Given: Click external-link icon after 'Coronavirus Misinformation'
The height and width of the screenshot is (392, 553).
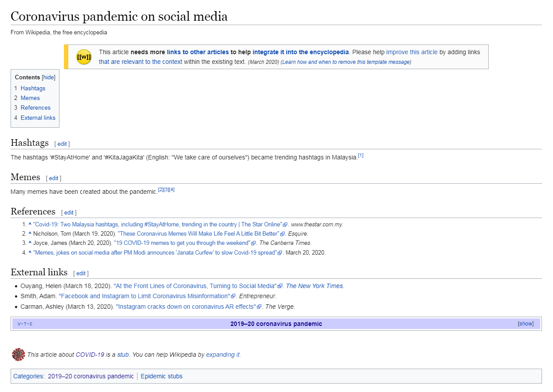Looking at the screenshot, I should 233,297.
